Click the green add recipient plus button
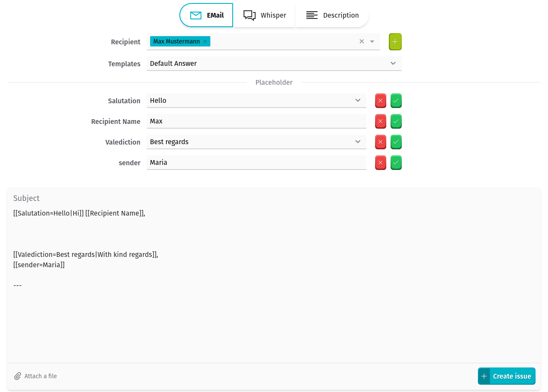This screenshot has width=548, height=392. [395, 42]
